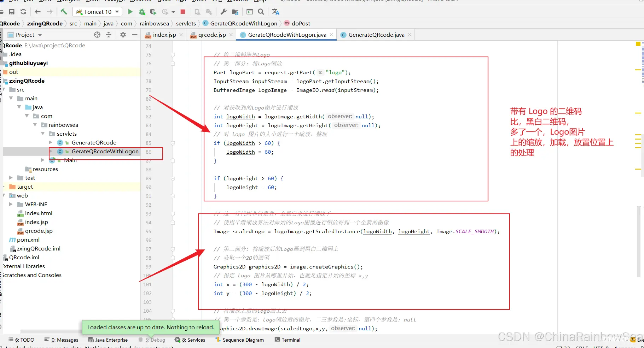644x348 pixels.
Task: Close the GerateQRcodeWithLogon.java tab
Action: point(331,35)
